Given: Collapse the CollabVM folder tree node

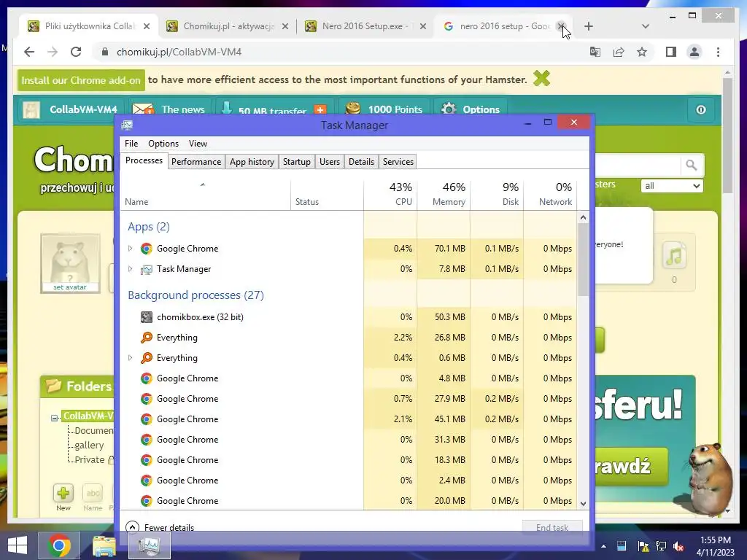Looking at the screenshot, I should [55, 418].
